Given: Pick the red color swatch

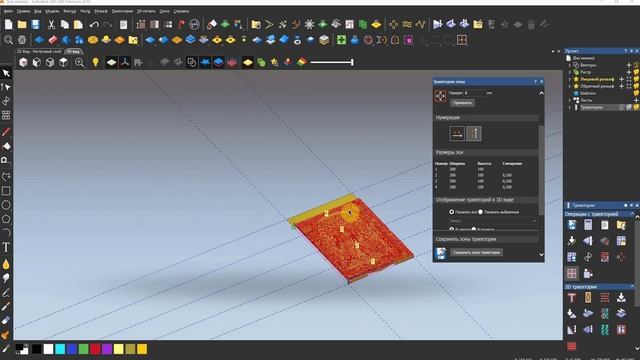Looking at the screenshot, I should point(95,349).
